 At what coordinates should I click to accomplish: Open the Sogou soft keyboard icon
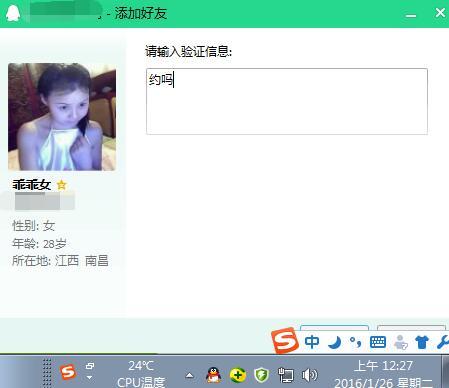coord(378,342)
